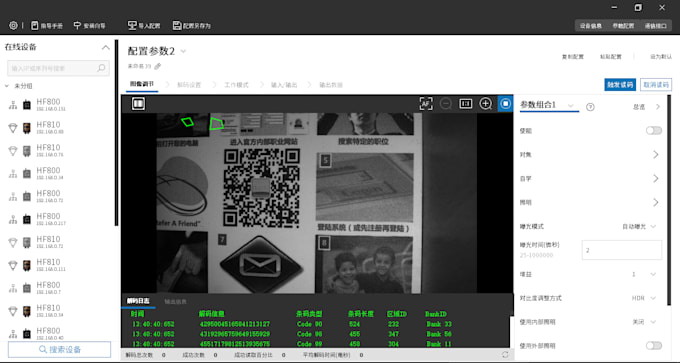Click the refresh icon in bottom statistics bar

pyautogui.click(x=505, y=355)
